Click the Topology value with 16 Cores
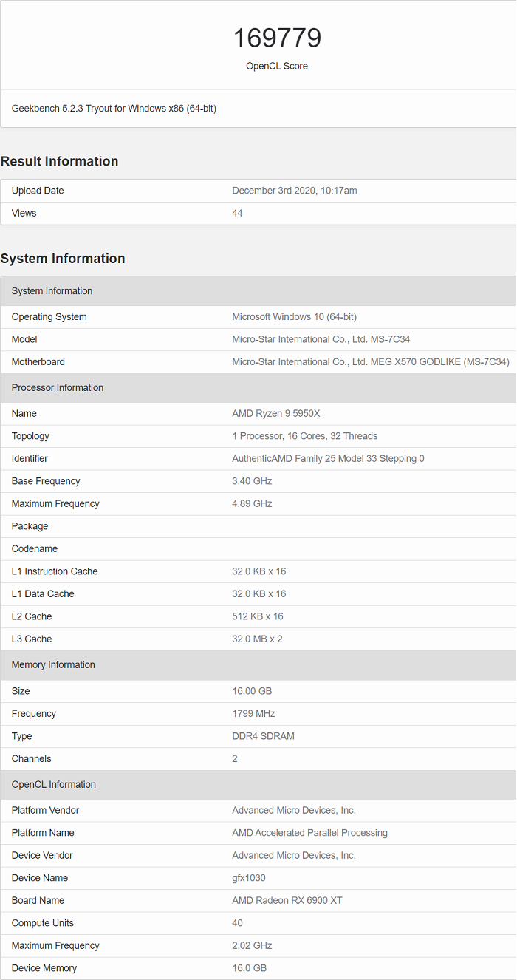Viewport: 517px width, 980px height. [x=304, y=436]
